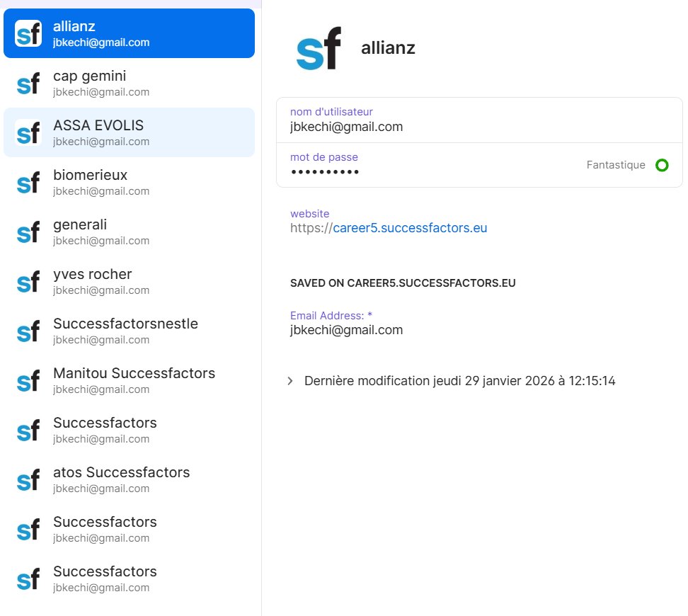This screenshot has width=688, height=616.
Task: Click the nom d'utilisateur field value
Action: pos(346,127)
